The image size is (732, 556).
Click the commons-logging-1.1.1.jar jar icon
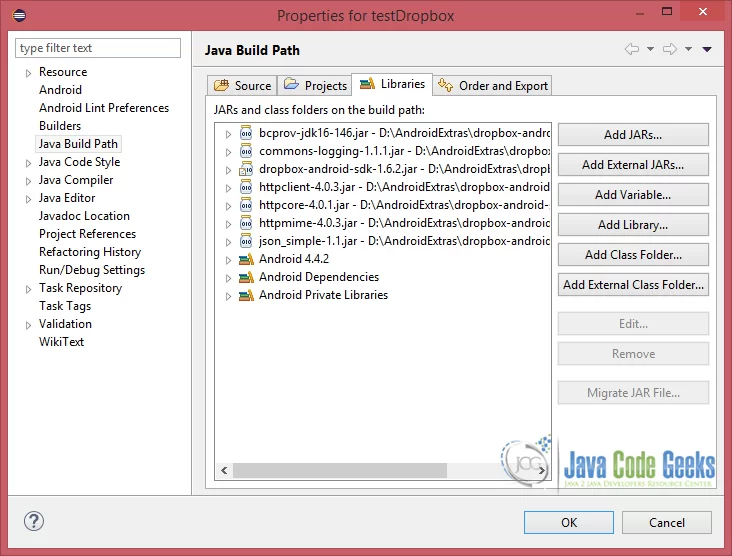246,151
